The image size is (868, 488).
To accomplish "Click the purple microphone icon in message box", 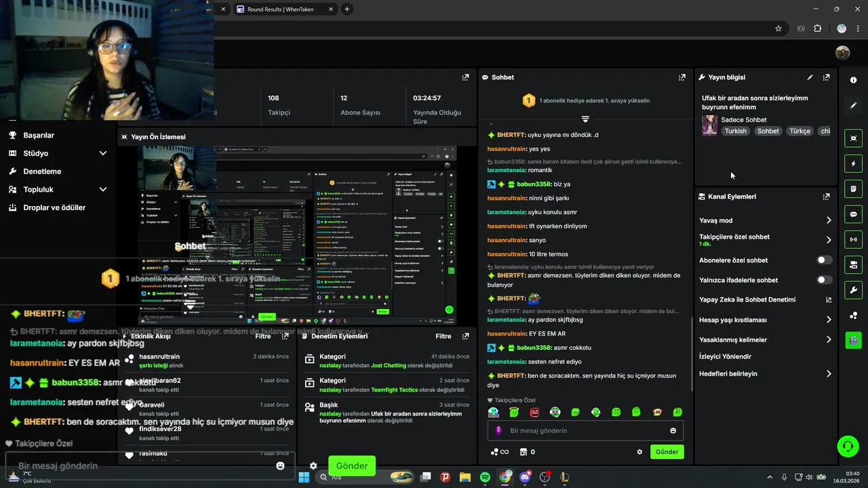I will tap(498, 430).
